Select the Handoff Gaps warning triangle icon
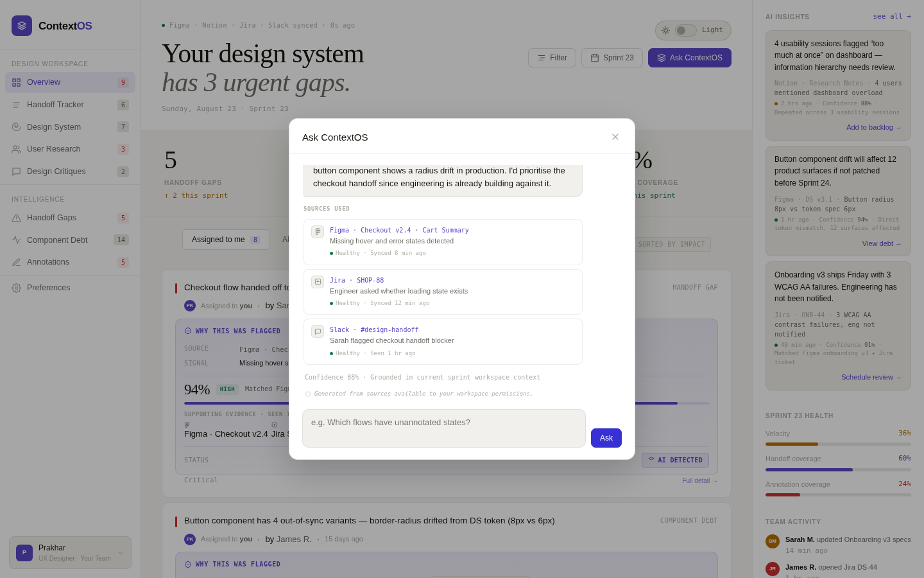This screenshot has width=924, height=578. click(16, 218)
